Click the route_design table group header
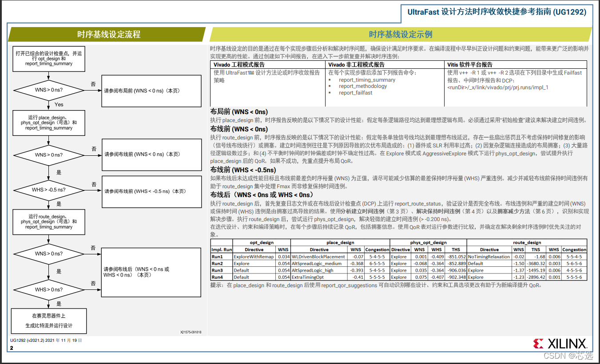This screenshot has width=600, height=364. point(527,242)
